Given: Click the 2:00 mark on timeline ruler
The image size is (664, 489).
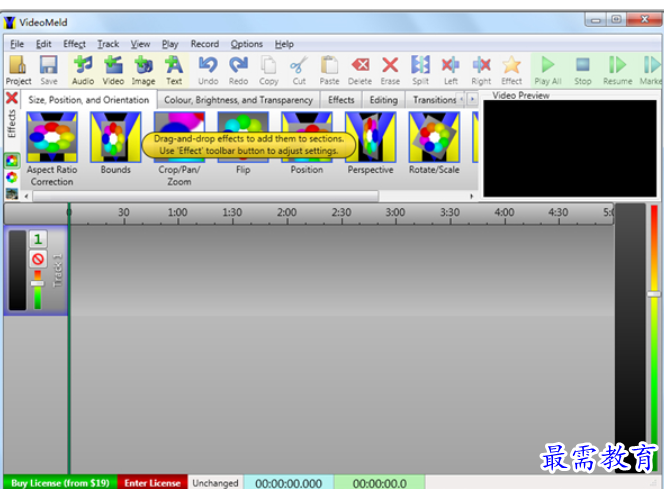Looking at the screenshot, I should [x=287, y=213].
